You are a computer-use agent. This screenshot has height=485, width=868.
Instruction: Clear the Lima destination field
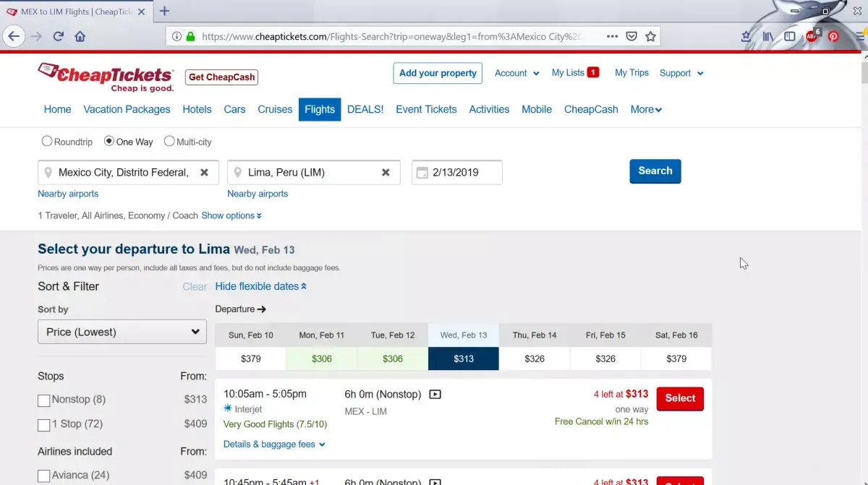[x=386, y=172]
